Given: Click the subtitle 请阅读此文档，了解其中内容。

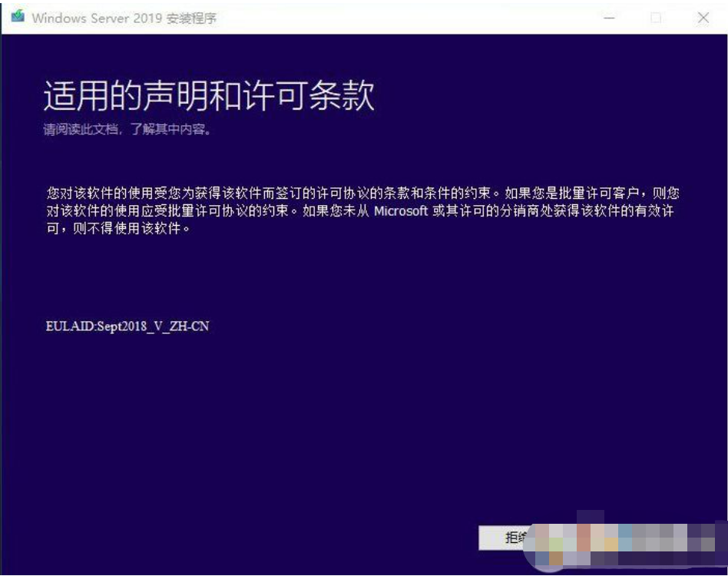Looking at the screenshot, I should point(127,130).
